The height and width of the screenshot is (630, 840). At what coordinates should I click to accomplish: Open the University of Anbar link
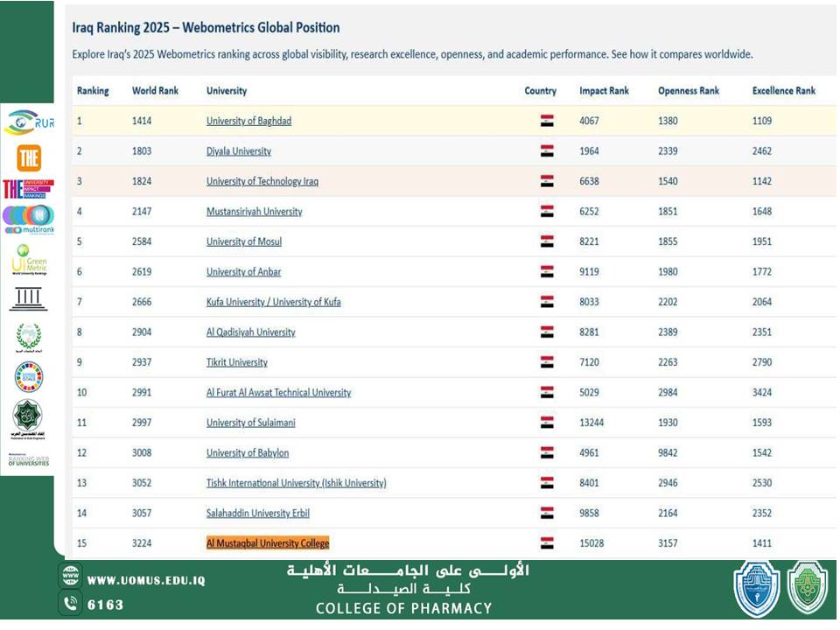click(x=244, y=271)
